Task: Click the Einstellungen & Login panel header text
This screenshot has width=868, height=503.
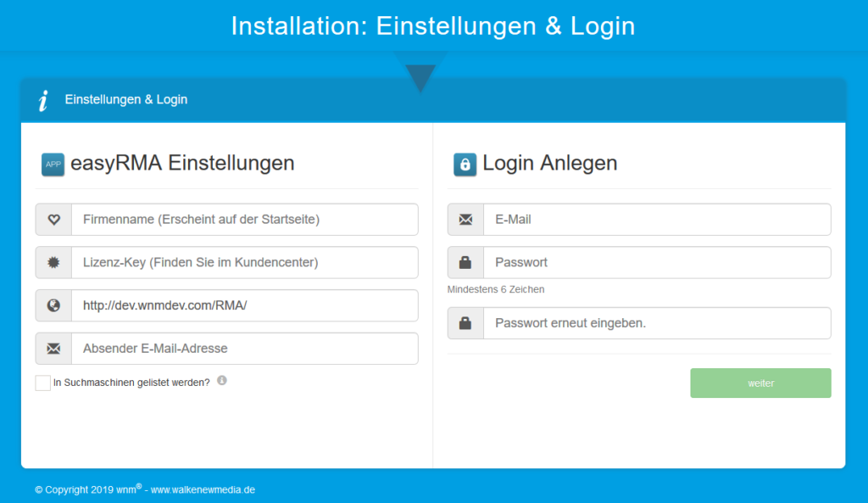Action: pos(126,100)
